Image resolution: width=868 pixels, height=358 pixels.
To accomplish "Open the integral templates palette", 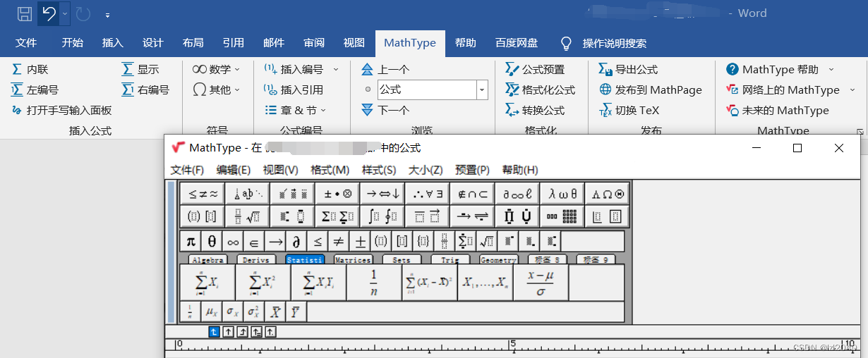I will point(382,216).
